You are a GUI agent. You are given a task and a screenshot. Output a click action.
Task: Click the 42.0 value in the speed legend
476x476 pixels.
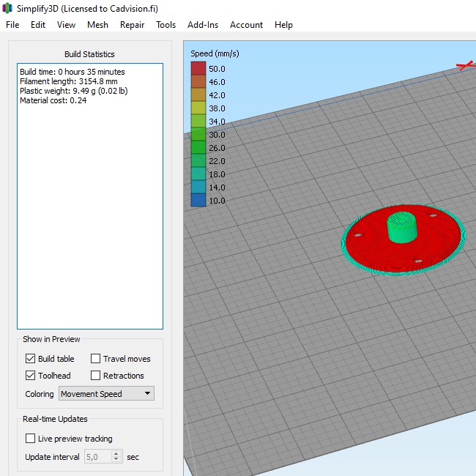tap(217, 95)
